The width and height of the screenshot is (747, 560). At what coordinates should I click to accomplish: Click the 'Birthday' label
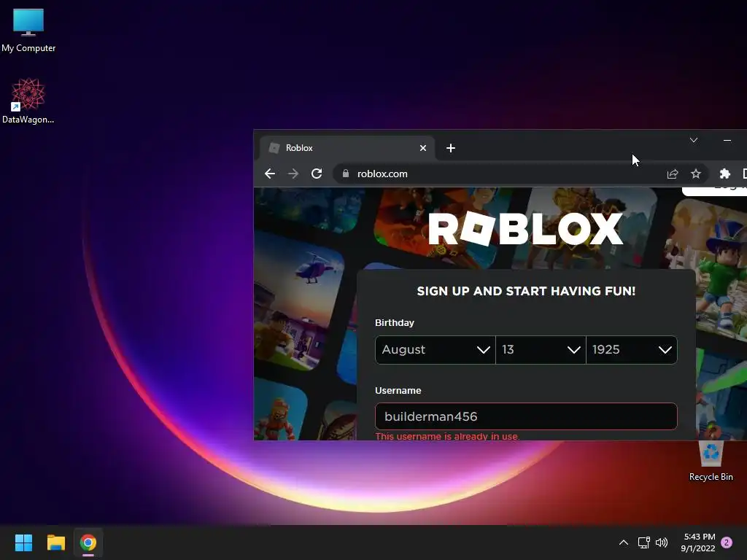pos(395,323)
